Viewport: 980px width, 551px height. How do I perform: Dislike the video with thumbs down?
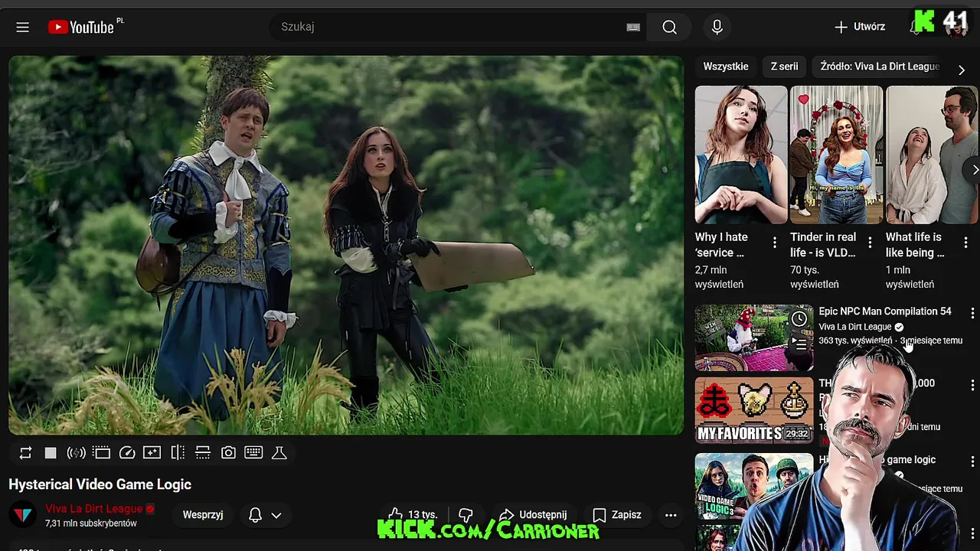465,515
